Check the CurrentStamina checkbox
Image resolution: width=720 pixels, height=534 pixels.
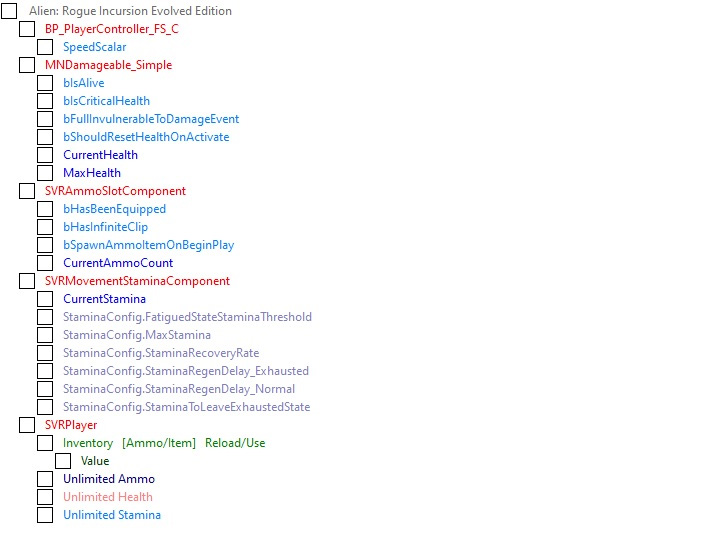(x=45, y=299)
